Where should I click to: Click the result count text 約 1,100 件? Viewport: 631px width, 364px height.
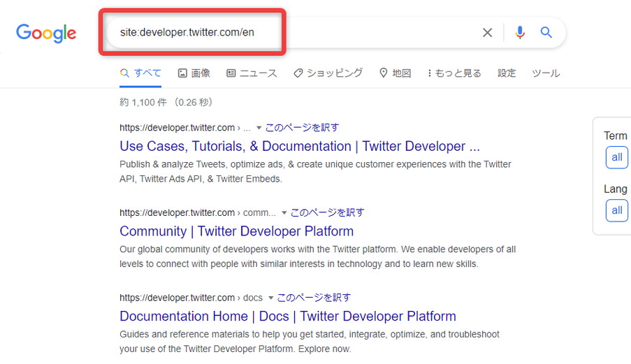click(x=143, y=103)
